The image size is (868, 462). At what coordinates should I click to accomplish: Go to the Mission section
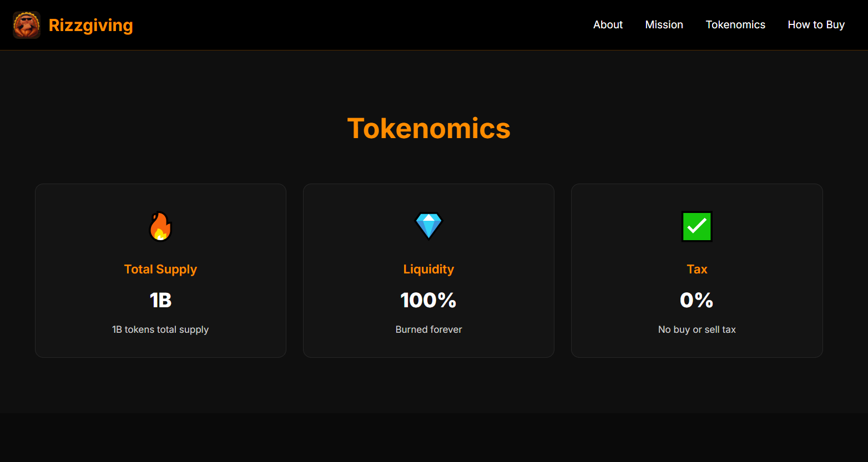pyautogui.click(x=664, y=25)
